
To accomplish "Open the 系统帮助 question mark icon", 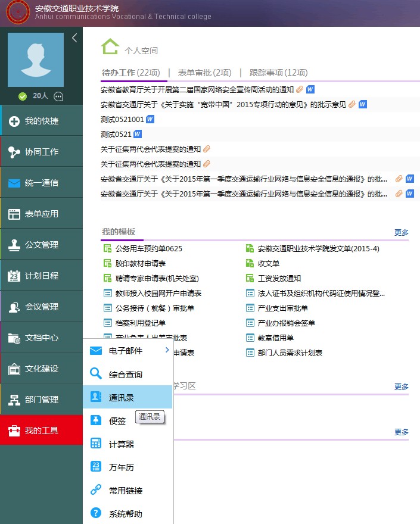I will click(95, 513).
